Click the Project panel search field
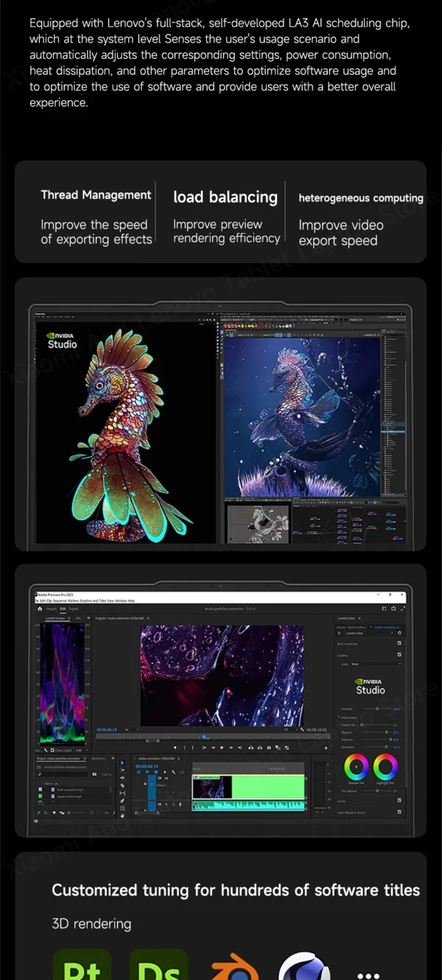The image size is (442, 980). point(62,774)
